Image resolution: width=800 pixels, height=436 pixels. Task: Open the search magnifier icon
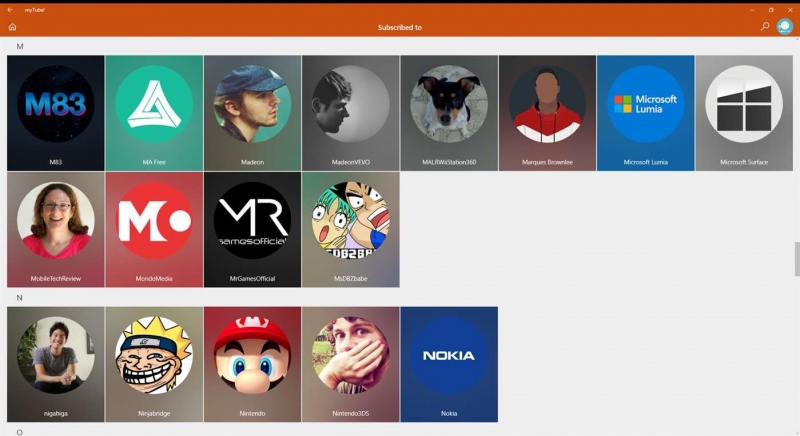(764, 27)
